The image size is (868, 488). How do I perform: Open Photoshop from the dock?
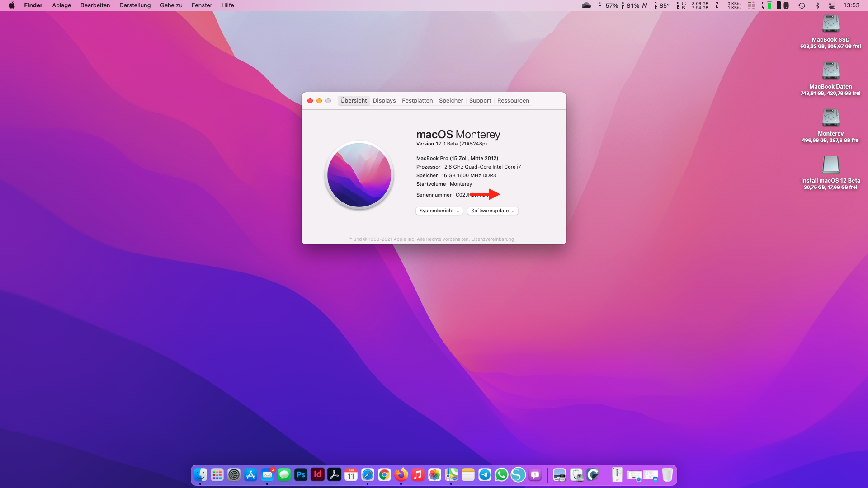(301, 475)
